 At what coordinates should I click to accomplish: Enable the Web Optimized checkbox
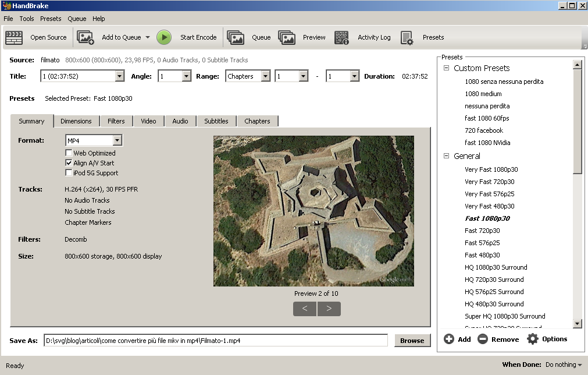(x=69, y=153)
